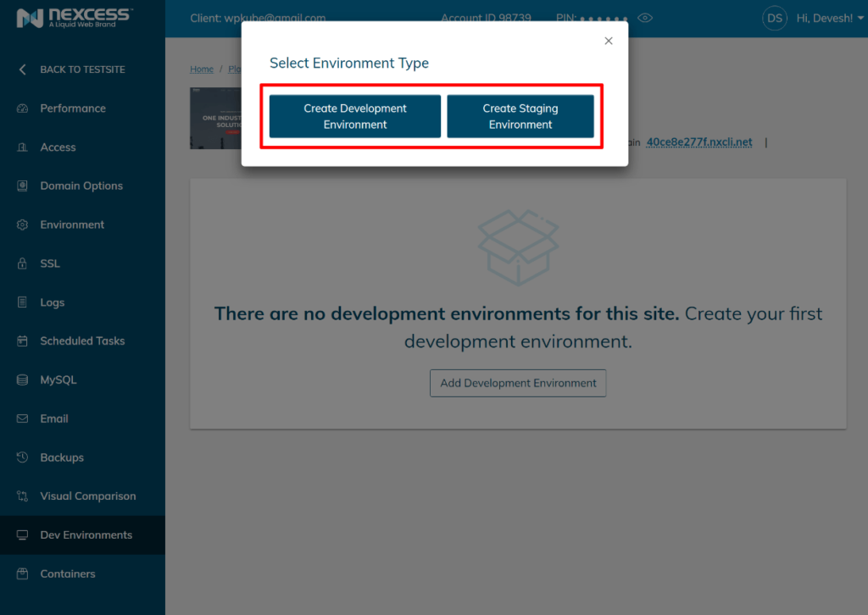The height and width of the screenshot is (615, 868).
Task: Open the Hi, Devesh account dropdown
Action: tap(815, 17)
